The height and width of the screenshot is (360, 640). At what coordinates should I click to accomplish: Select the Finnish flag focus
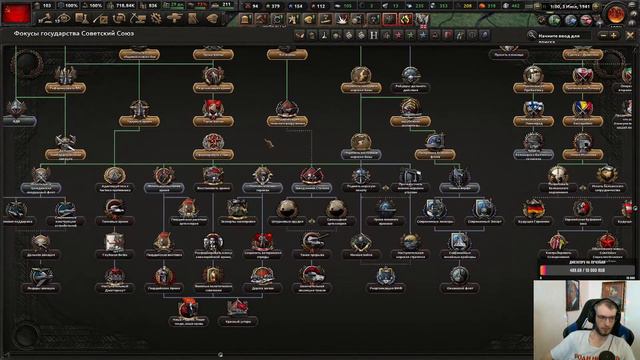(x=533, y=112)
